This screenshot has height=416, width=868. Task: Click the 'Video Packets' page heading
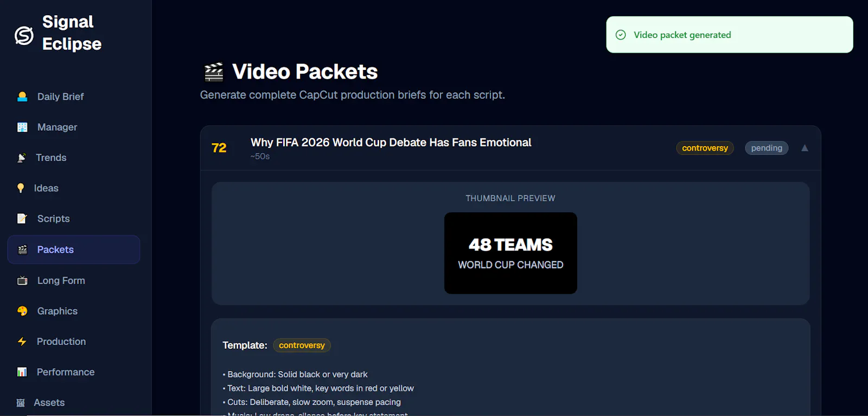(305, 72)
